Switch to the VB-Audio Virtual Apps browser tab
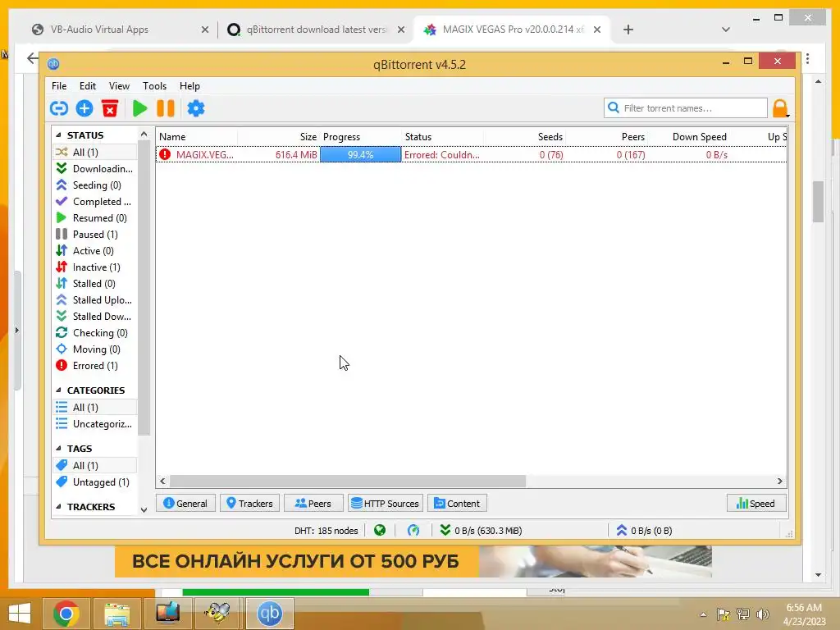Viewport: 840px width, 630px height. pyautogui.click(x=99, y=30)
